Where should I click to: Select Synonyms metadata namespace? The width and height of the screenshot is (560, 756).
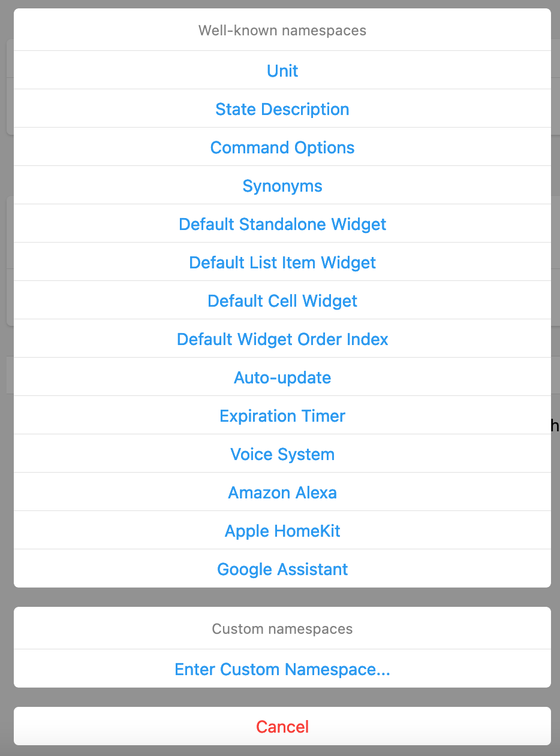[282, 186]
